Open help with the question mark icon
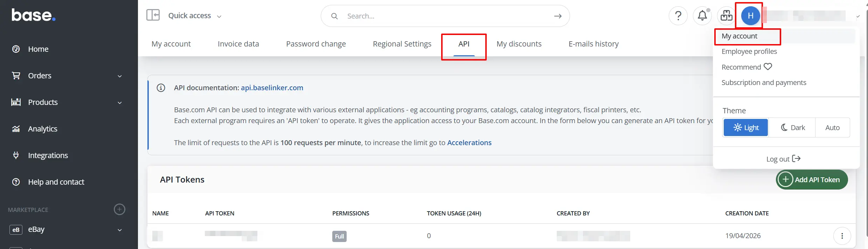The height and width of the screenshot is (249, 868). pyautogui.click(x=678, y=16)
